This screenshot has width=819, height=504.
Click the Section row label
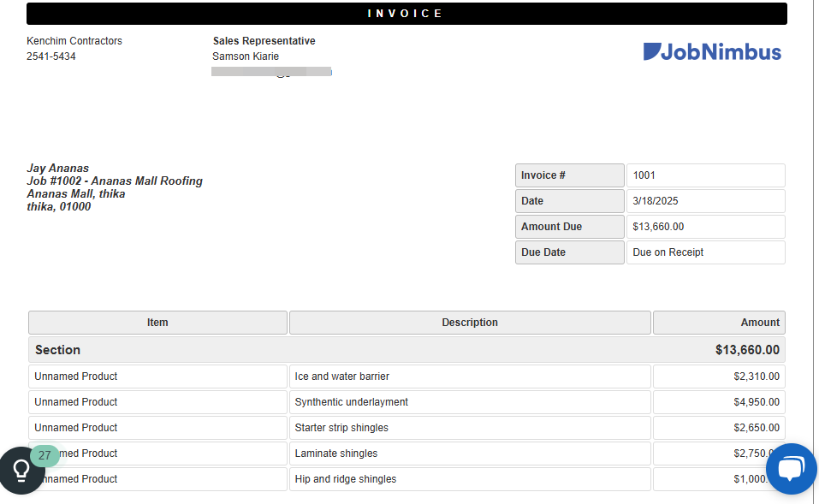coord(57,350)
